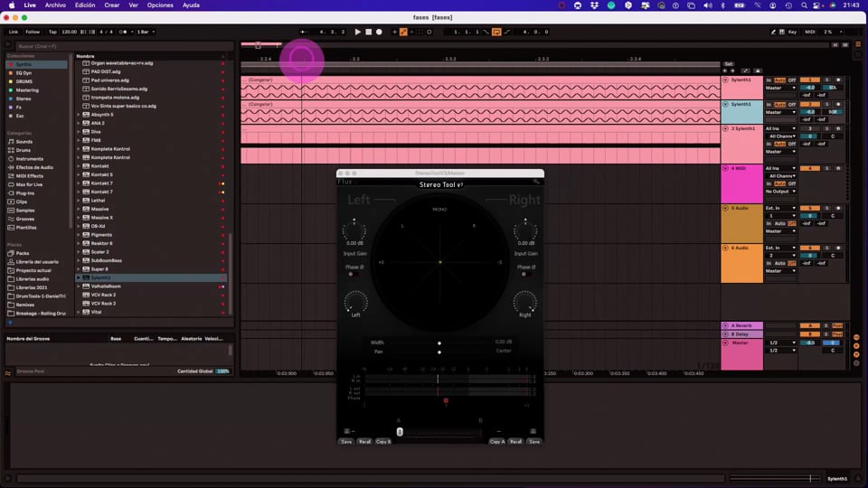
Task: Open the Opciones menu
Action: 160,5
